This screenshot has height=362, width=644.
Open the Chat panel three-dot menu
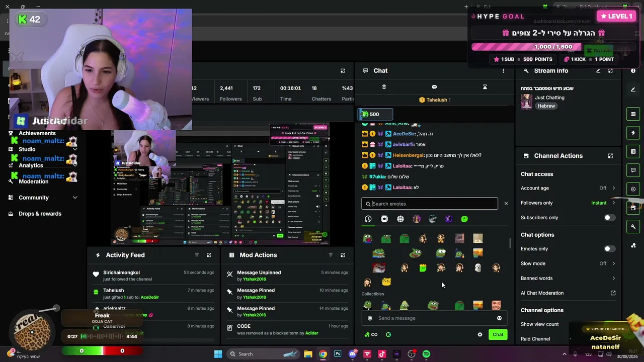coord(503,71)
